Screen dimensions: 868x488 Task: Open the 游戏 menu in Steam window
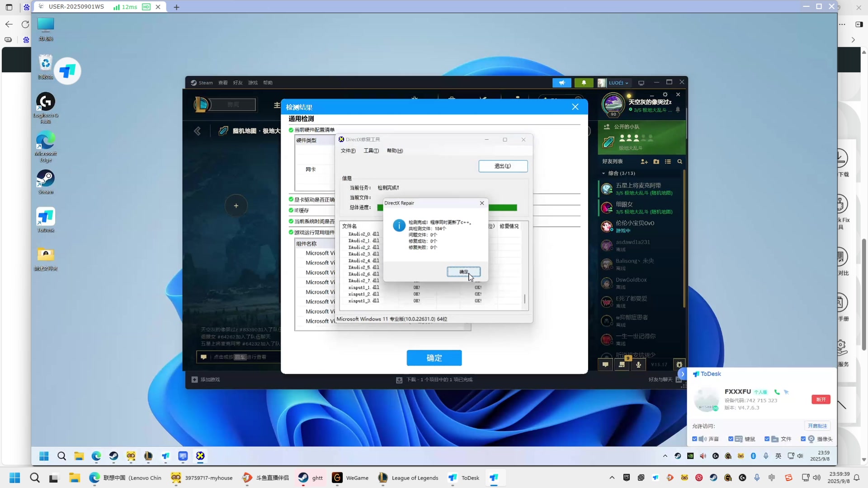(x=253, y=83)
